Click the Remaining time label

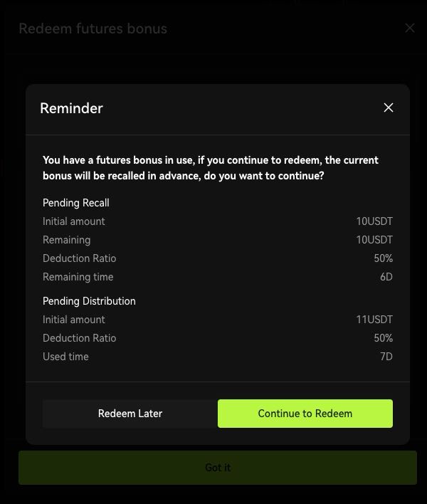click(x=78, y=277)
